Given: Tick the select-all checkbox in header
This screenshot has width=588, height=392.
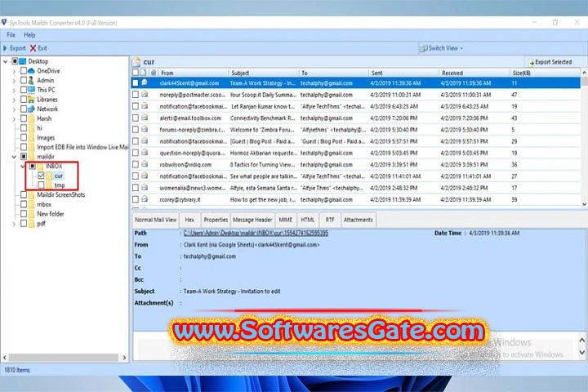Looking at the screenshot, I should click(136, 73).
